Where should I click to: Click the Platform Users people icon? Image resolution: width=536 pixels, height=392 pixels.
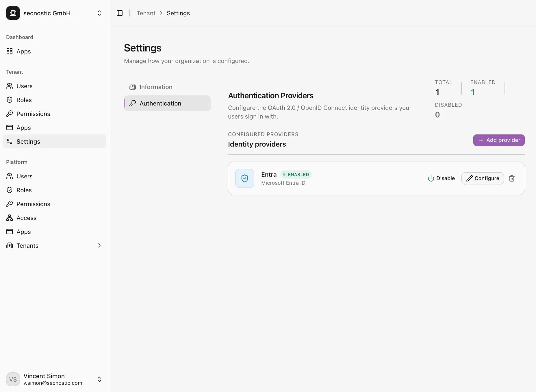pyautogui.click(x=10, y=176)
